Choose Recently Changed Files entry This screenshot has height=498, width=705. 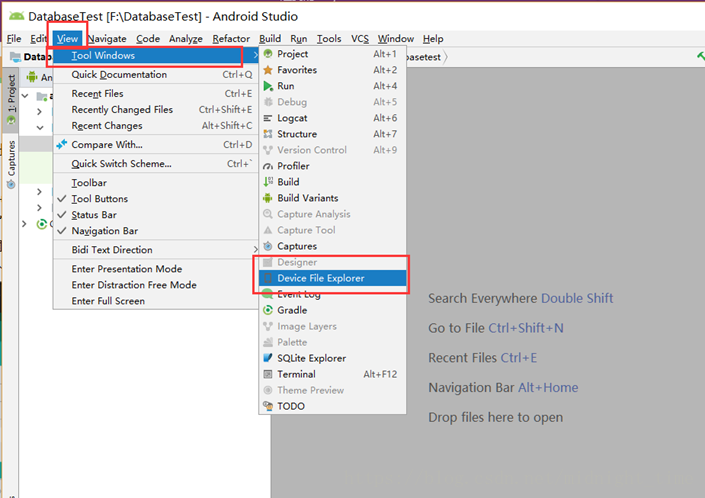click(x=155, y=110)
